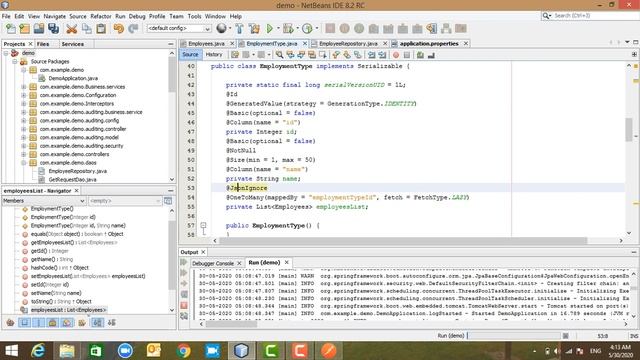Open the Windows Start button

tap(11, 351)
